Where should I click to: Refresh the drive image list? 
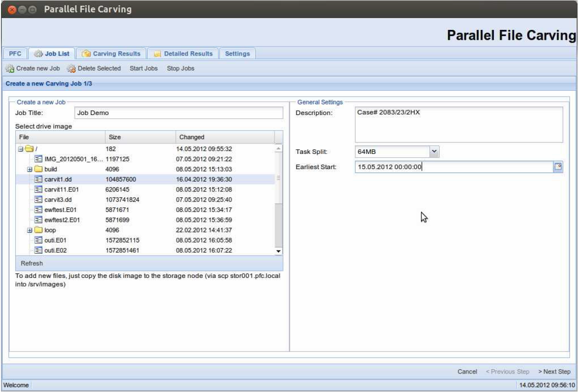[x=32, y=263]
